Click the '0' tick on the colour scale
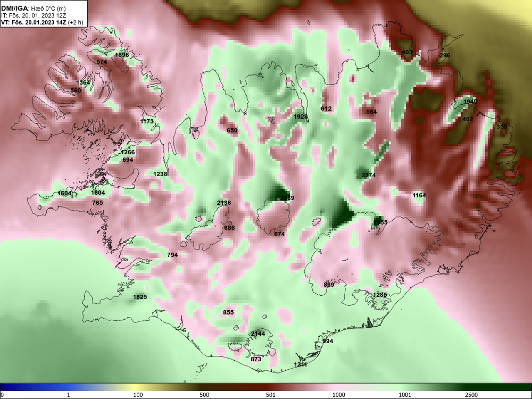Screen dimensions: 532x399 point(2,395)
